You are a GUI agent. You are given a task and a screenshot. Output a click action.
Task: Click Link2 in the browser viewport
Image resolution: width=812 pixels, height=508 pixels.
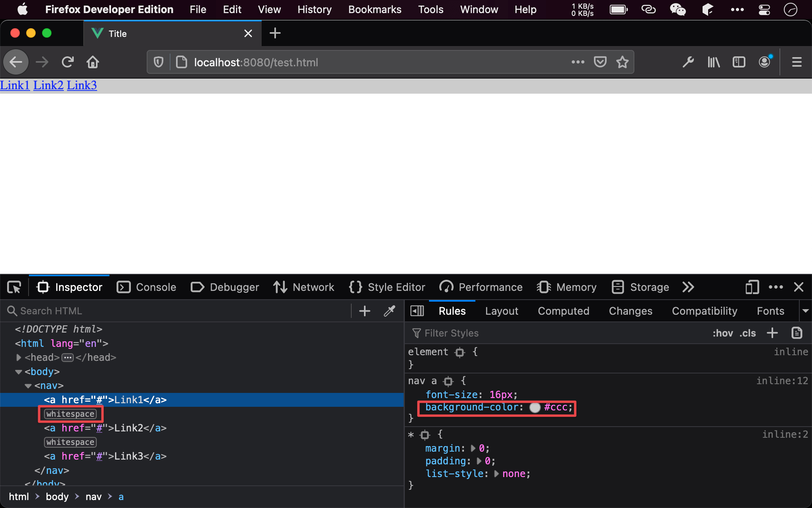[x=48, y=85]
